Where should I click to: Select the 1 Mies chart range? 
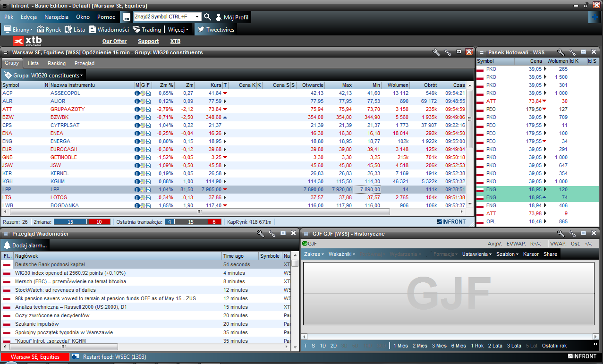(x=400, y=346)
